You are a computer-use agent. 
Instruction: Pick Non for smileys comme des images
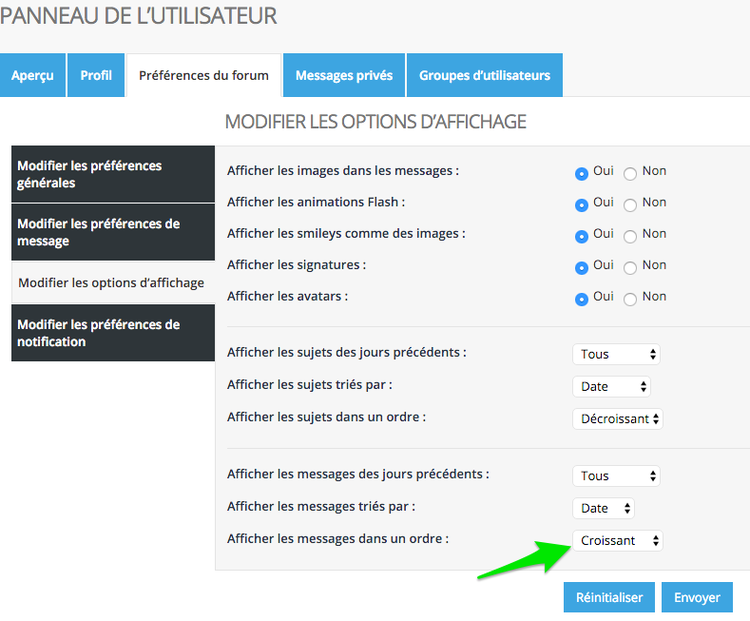click(630, 236)
